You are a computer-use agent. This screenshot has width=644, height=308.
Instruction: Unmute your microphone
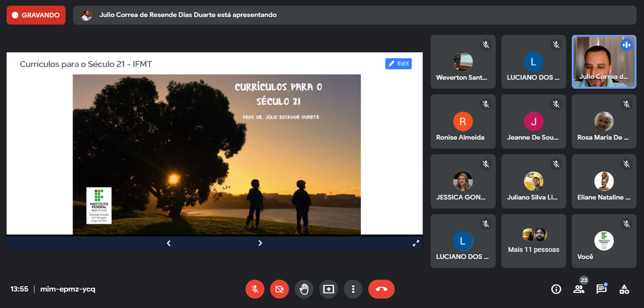click(255, 289)
